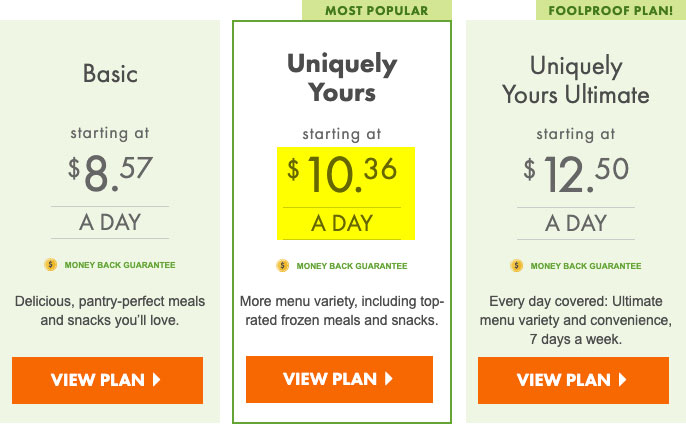The height and width of the screenshot is (424, 686).
Task: Select the Foolproof Plan banner tab
Action: (x=611, y=10)
